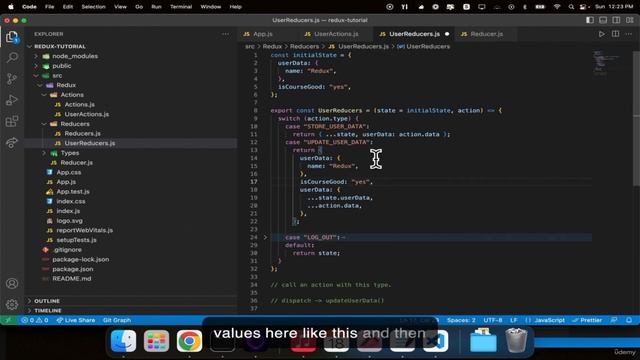Open notifications bell in status bar
Image resolution: width=640 pixels, height=360 pixels.
pos(629,320)
